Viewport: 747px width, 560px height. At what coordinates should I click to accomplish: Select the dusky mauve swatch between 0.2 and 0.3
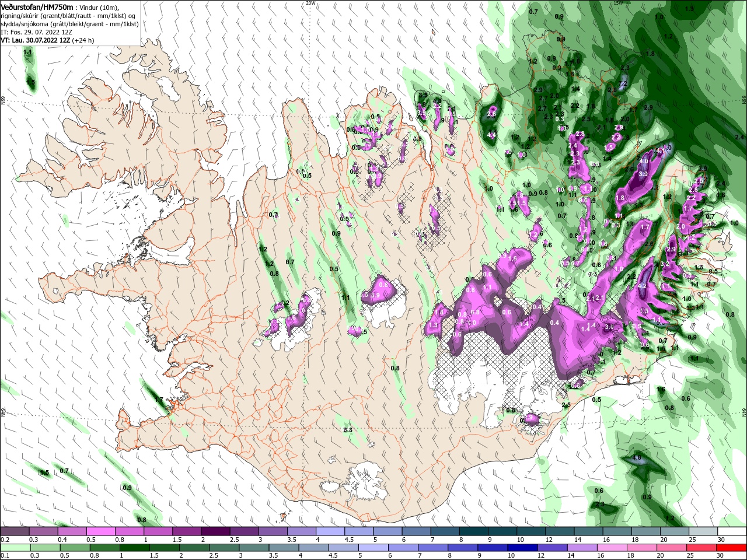(x=15, y=531)
